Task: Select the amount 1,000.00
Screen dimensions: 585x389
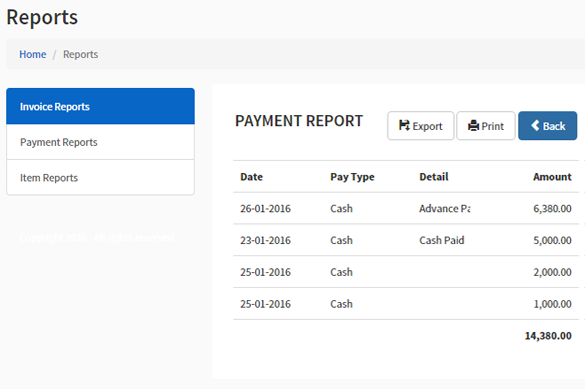Action: coord(552,304)
